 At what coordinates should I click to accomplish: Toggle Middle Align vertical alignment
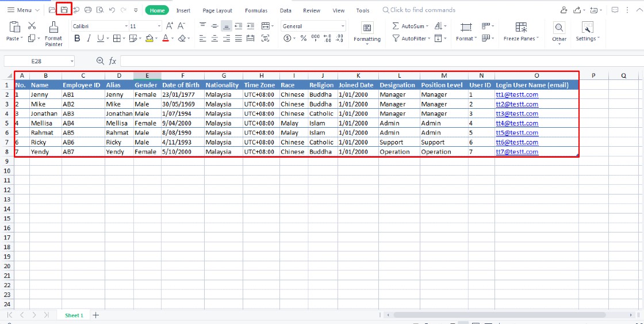214,26
